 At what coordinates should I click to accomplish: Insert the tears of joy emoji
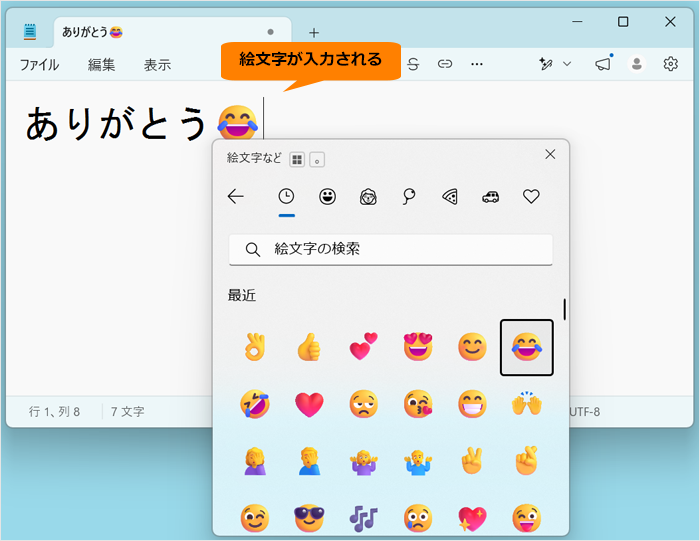click(527, 347)
